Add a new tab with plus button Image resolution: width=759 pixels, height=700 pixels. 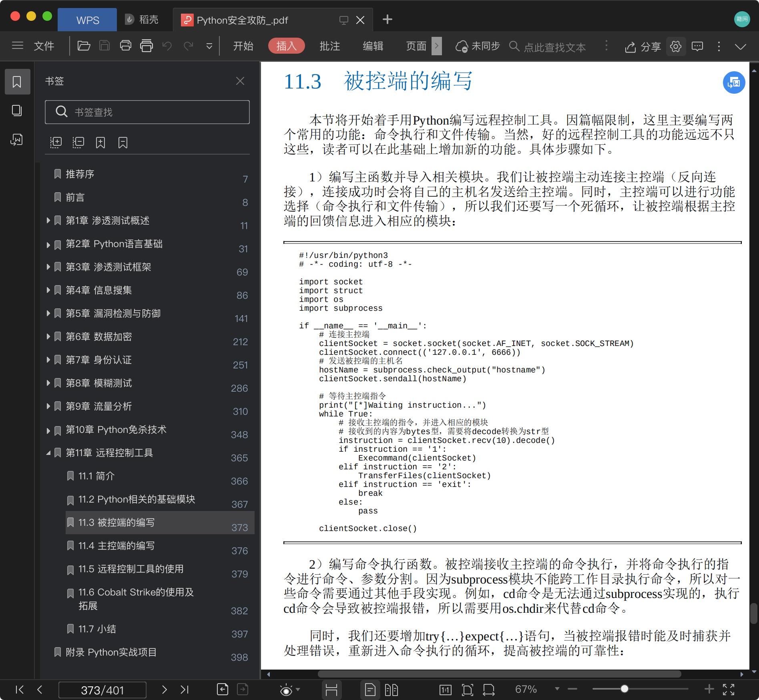tap(387, 19)
